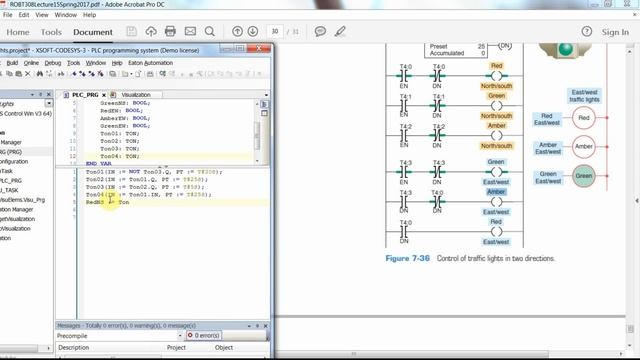640x360 pixels.
Task: Click the error icon on the 0 error(s) button
Action: click(190, 335)
